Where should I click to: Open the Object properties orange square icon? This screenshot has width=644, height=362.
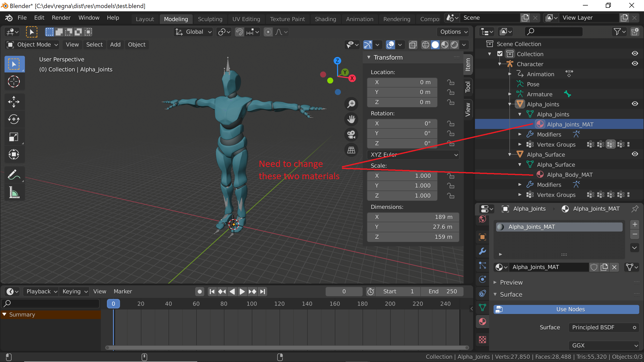tap(482, 237)
